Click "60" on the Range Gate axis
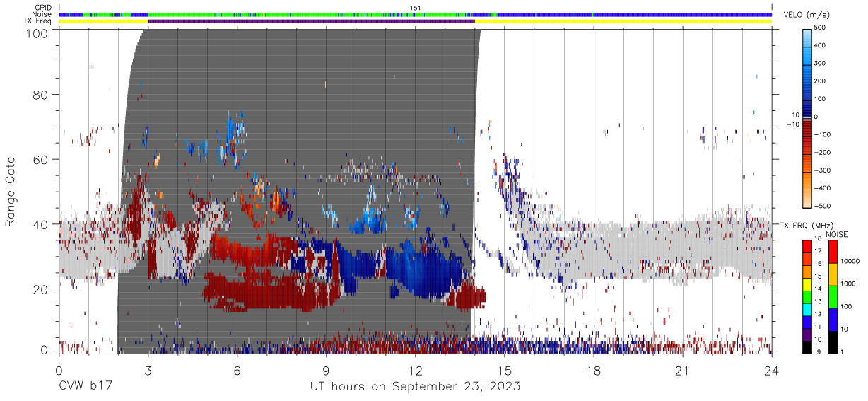Image resolution: width=868 pixels, height=401 pixels. (41, 160)
